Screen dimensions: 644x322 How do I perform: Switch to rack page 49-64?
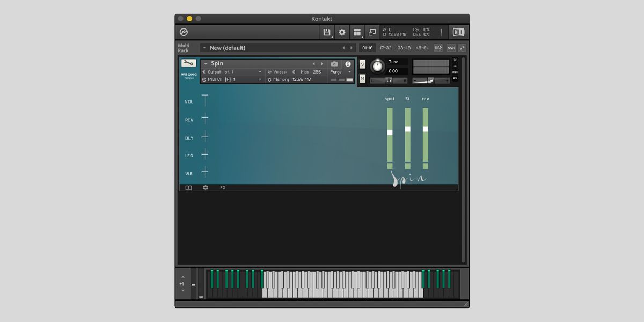(x=422, y=48)
